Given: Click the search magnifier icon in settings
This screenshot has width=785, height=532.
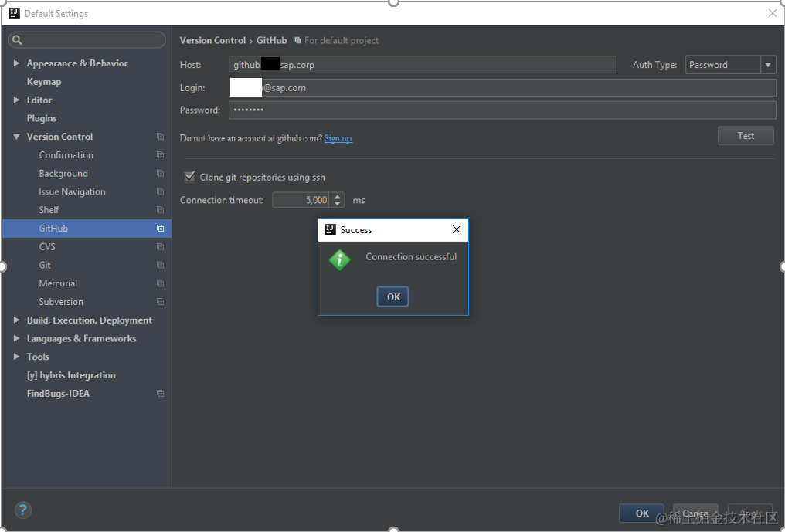Looking at the screenshot, I should tap(17, 40).
